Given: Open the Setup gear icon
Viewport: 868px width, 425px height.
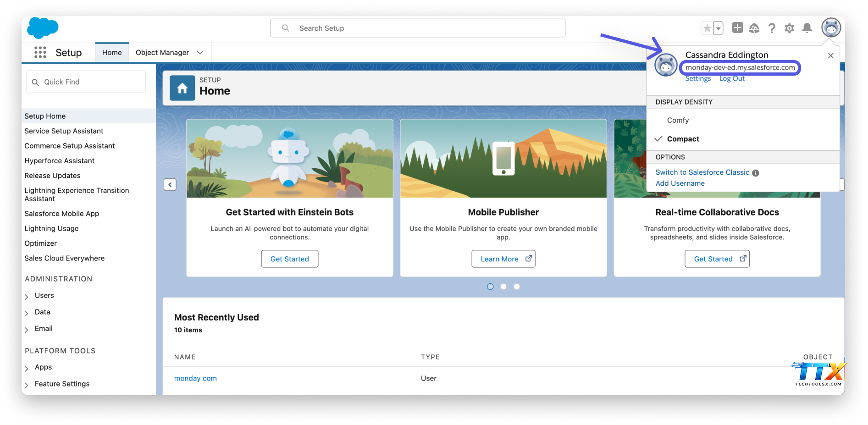Looking at the screenshot, I should 789,28.
